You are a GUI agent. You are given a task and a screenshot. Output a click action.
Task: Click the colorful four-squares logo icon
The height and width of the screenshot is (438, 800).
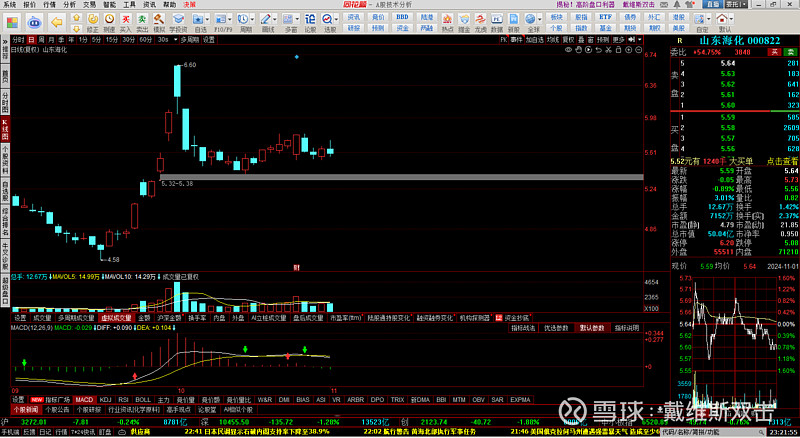pyautogui.click(x=11, y=22)
